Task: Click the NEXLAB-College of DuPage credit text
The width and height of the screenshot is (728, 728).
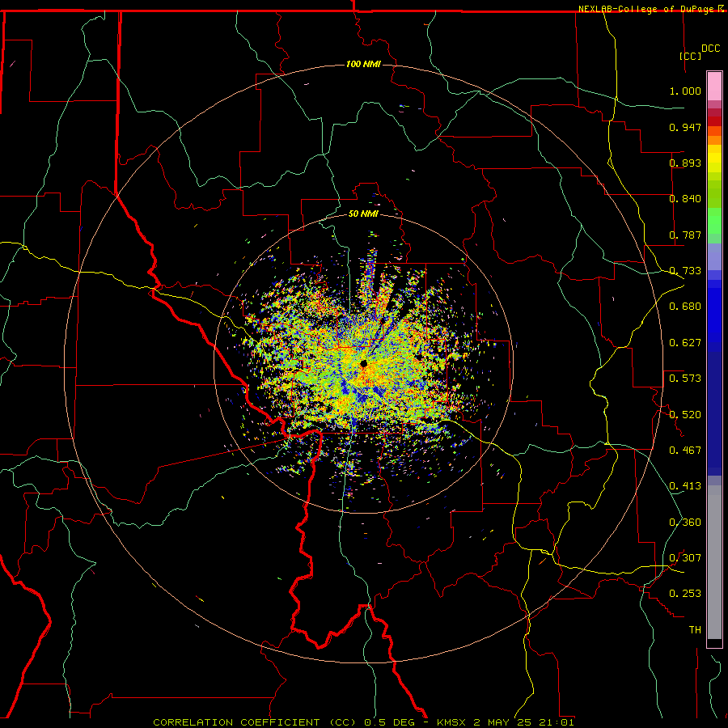Action: (x=646, y=9)
